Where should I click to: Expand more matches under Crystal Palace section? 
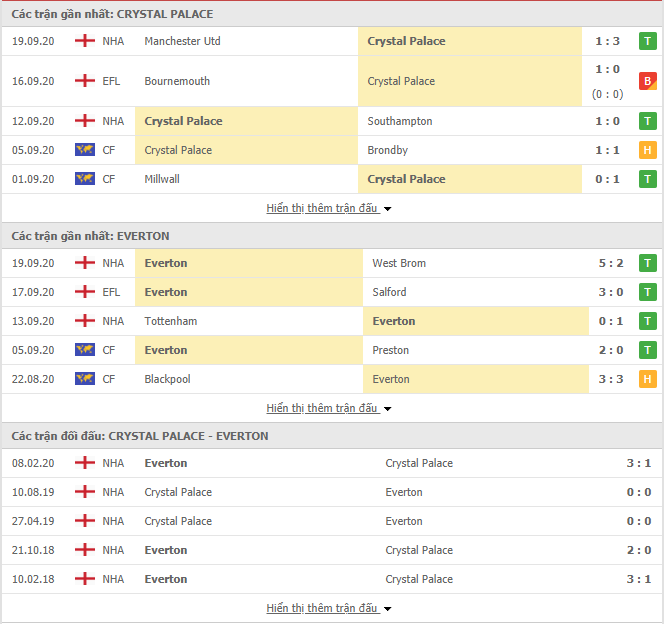tap(329, 208)
